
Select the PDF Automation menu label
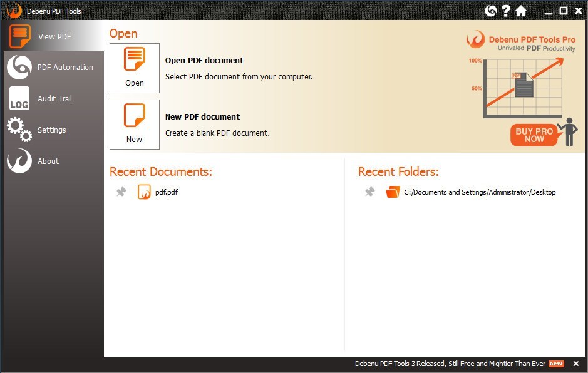pyautogui.click(x=65, y=68)
